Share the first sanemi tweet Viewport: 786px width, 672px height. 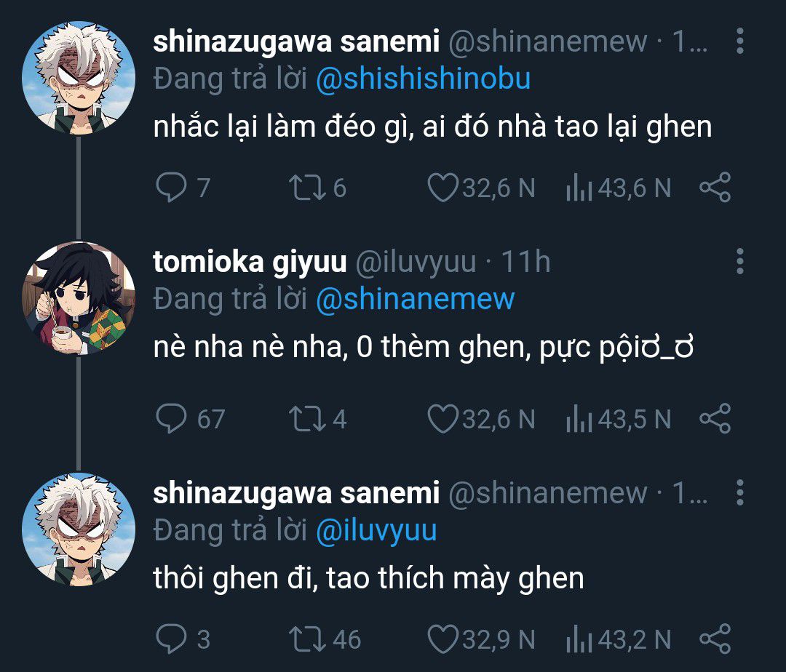[715, 188]
